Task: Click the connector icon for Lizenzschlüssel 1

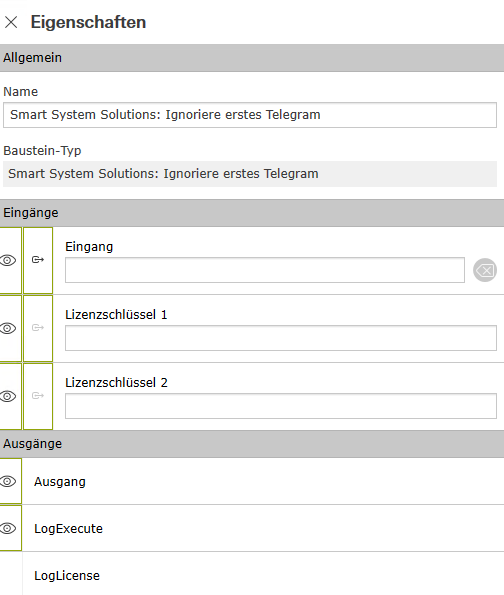Action: (x=38, y=328)
